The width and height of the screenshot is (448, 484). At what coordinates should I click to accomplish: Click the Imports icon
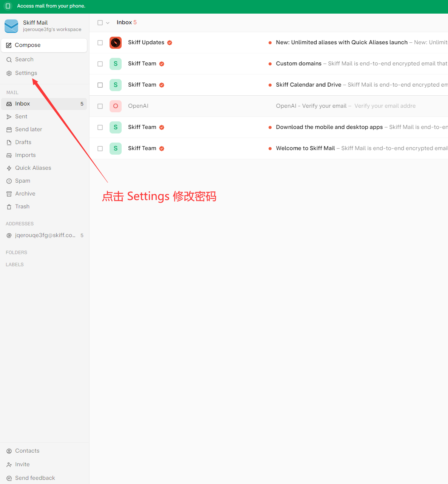tap(9, 155)
